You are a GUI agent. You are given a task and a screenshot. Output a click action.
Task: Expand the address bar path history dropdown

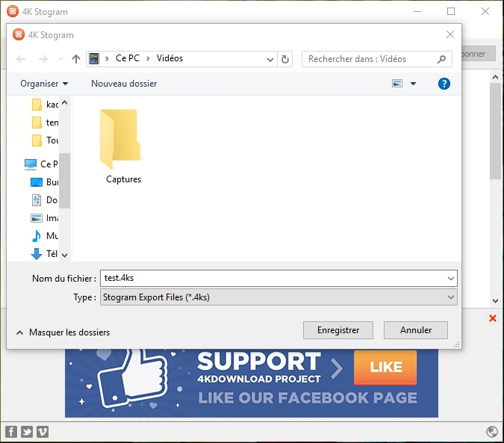coord(270,60)
